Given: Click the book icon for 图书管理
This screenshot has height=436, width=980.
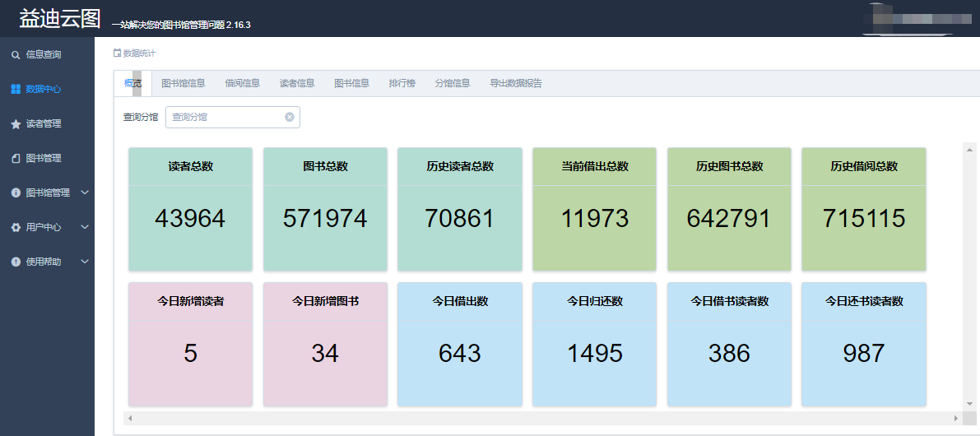Looking at the screenshot, I should (16, 159).
